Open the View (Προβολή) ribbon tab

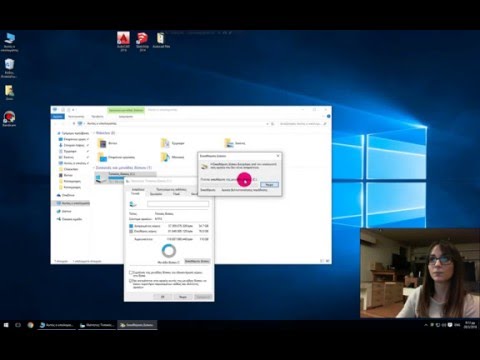(97, 116)
